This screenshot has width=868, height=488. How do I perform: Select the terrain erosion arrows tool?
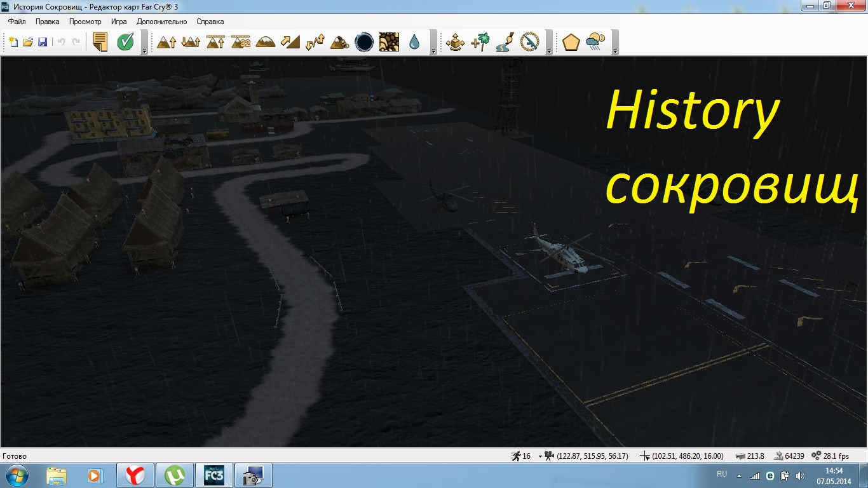click(x=315, y=42)
